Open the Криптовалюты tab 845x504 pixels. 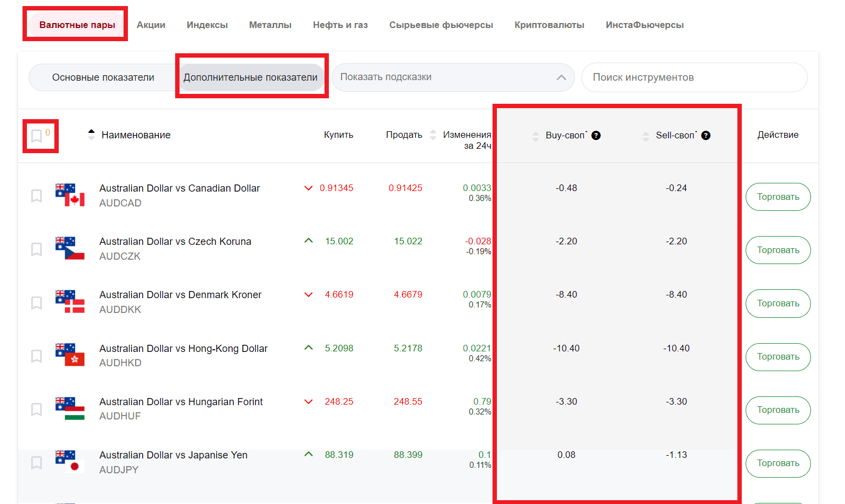tap(549, 25)
